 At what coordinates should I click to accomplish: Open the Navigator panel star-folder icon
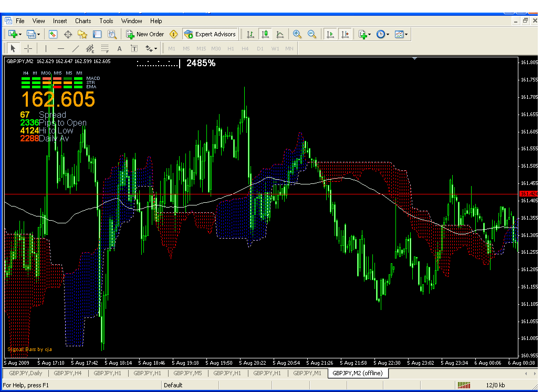(82, 34)
